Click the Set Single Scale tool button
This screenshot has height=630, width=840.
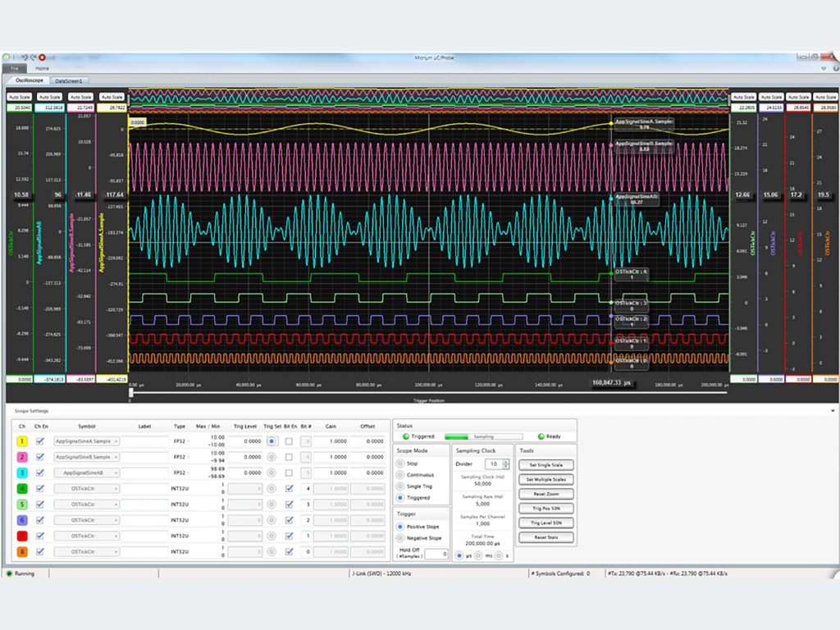click(546, 465)
